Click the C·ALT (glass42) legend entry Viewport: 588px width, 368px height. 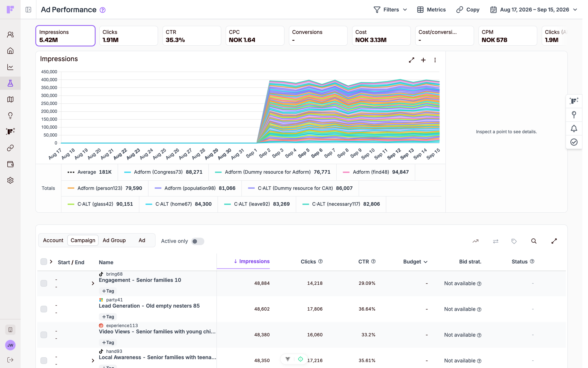(100, 204)
